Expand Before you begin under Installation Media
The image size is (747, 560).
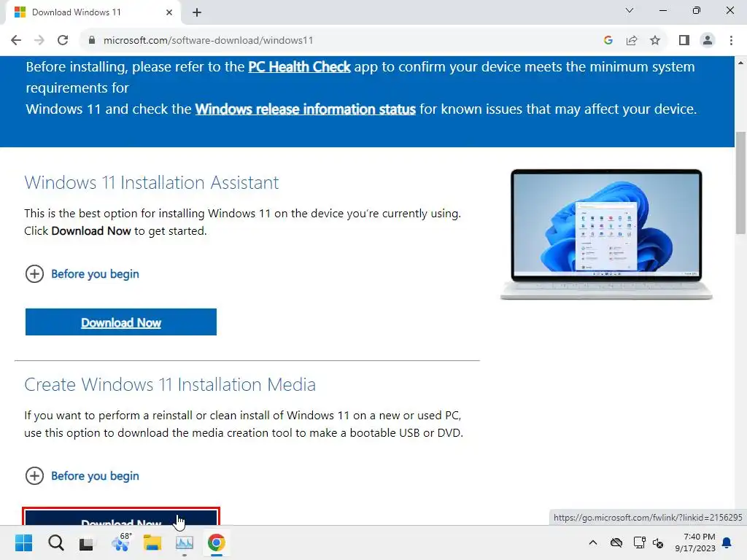82,475
